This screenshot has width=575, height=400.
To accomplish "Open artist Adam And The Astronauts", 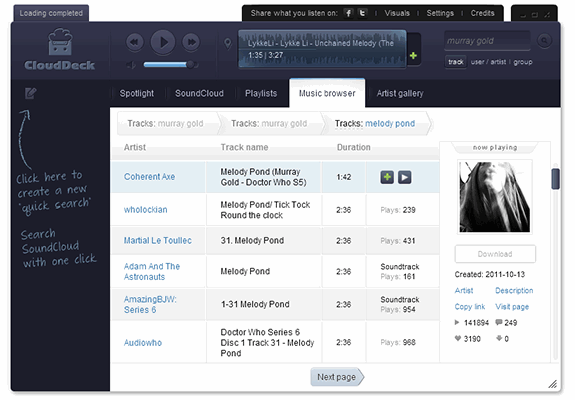I will point(151,271).
